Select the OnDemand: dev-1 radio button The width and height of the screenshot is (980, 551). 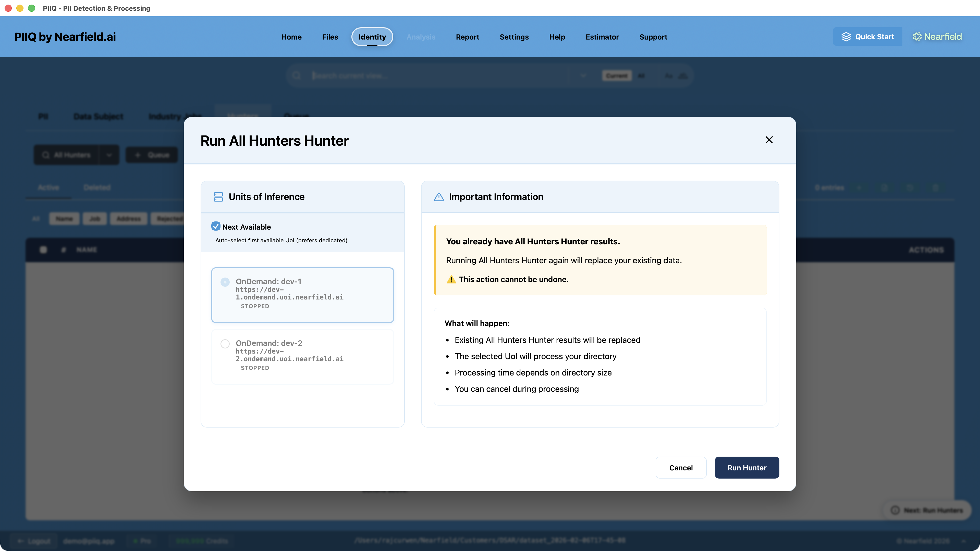tap(225, 282)
